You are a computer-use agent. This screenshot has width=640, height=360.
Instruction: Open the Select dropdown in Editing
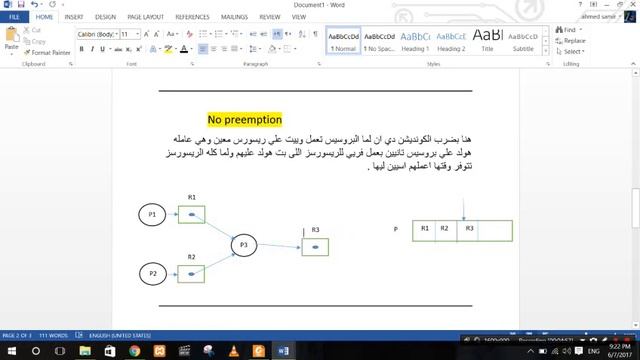click(x=571, y=51)
